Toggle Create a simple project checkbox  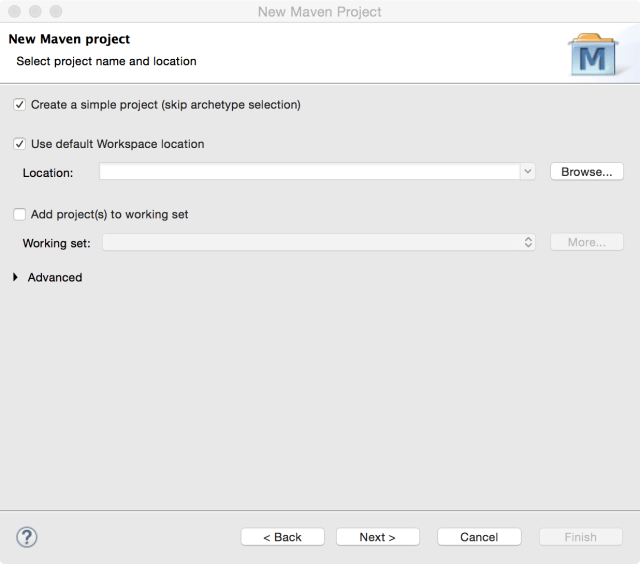20,104
